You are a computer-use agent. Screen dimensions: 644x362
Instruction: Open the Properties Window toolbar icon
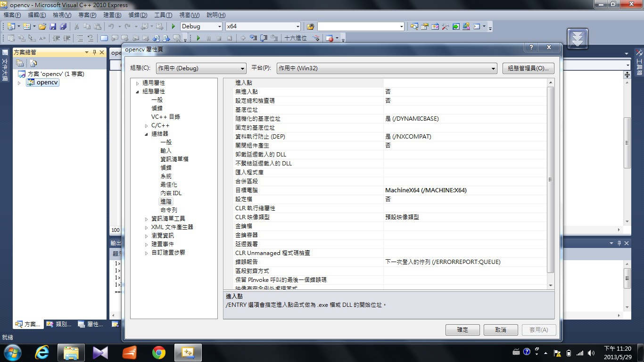coord(424,26)
